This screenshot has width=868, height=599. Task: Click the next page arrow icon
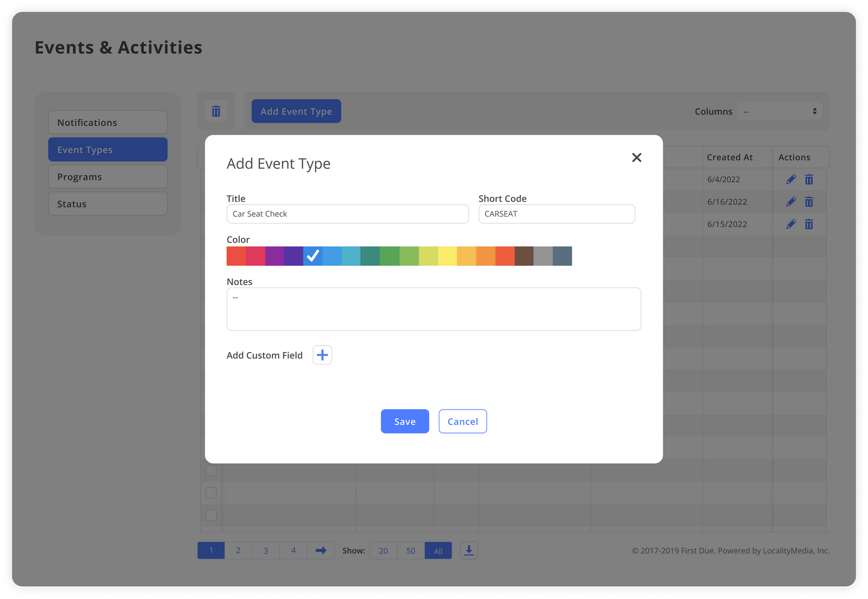[321, 550]
